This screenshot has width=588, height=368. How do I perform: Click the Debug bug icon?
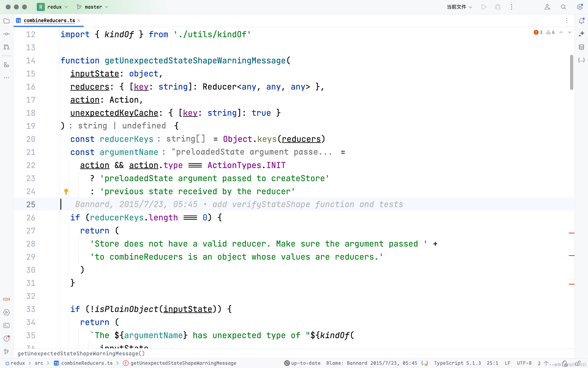498,7
